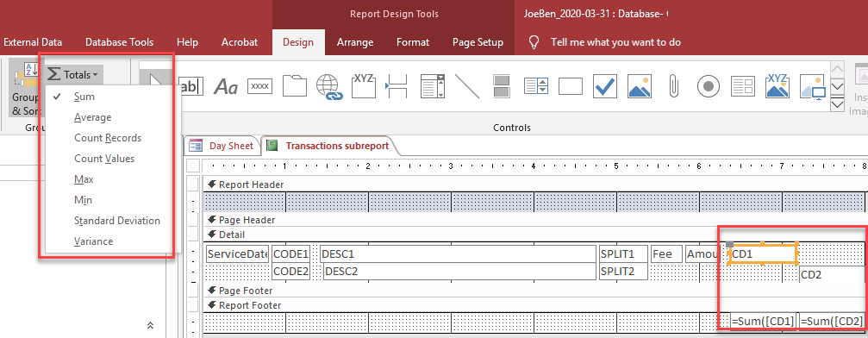Insert a Bound Object Frame control

coord(777,86)
